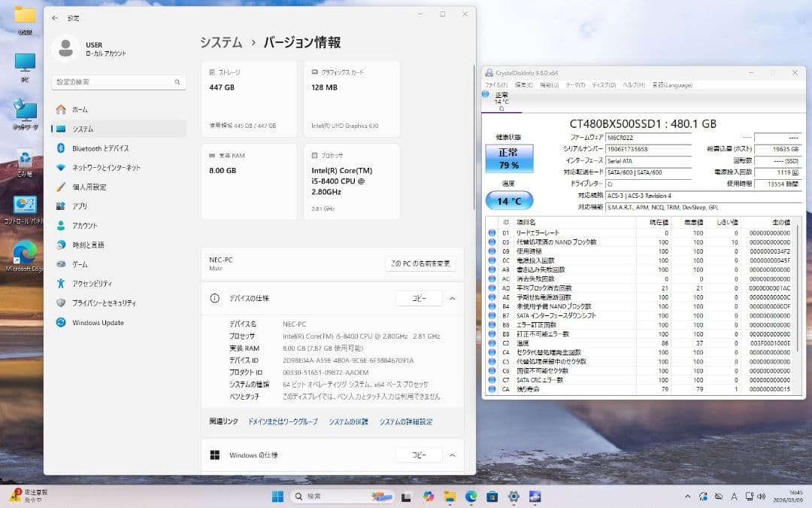This screenshot has height=508, width=812.
Task: Open the 実装 RAM 8.00 GB card
Action: tap(249, 182)
